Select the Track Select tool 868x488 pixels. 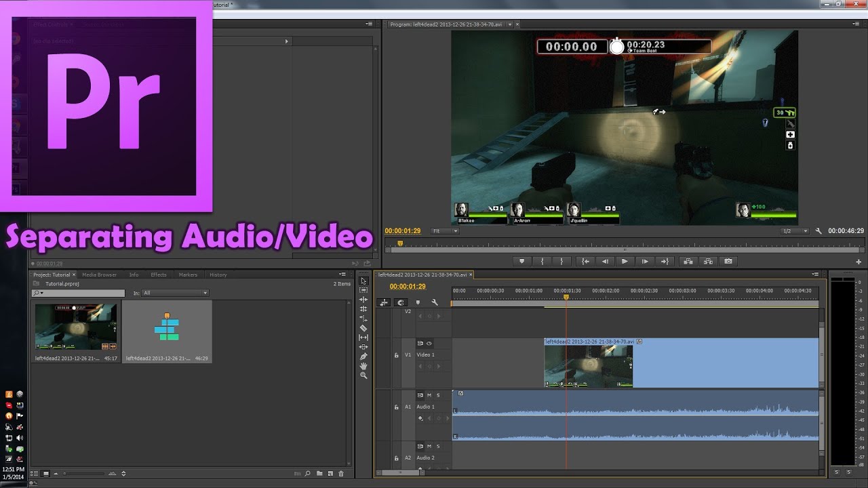(x=363, y=290)
